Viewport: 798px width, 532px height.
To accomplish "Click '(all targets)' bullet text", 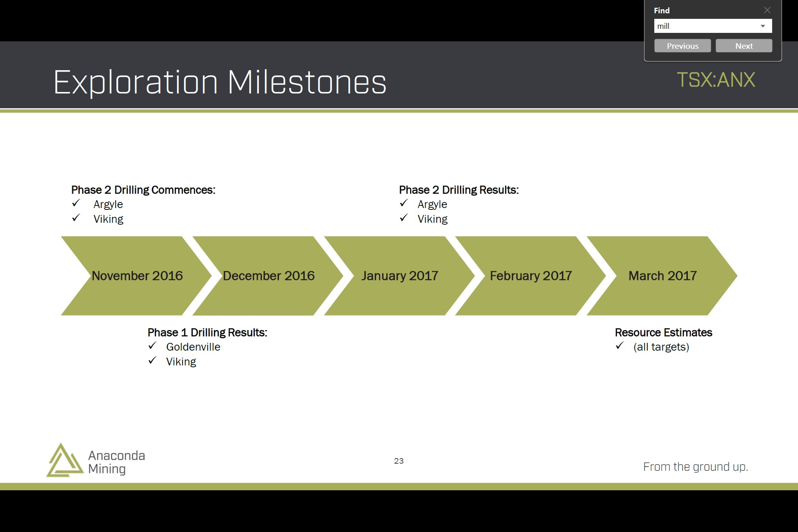I will [661, 347].
